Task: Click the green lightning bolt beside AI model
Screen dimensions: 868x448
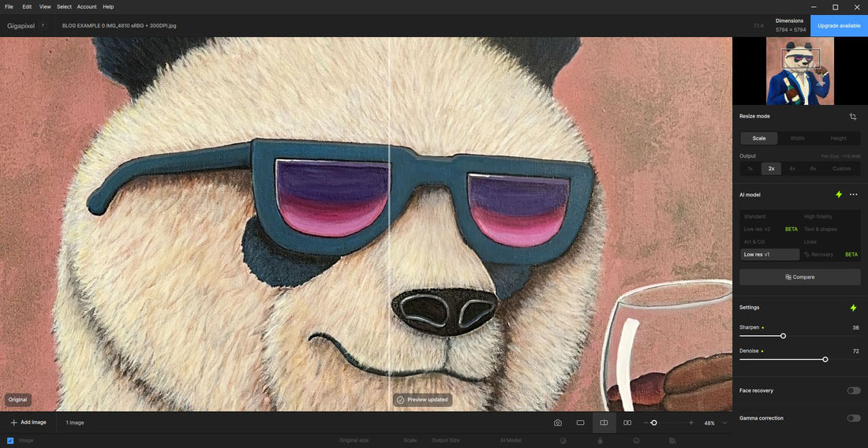Action: click(x=839, y=195)
